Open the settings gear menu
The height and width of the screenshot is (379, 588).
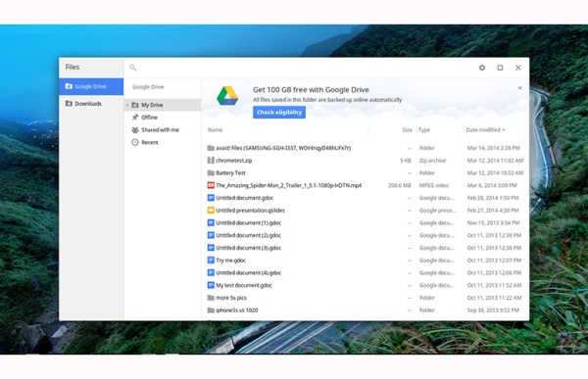coord(482,68)
